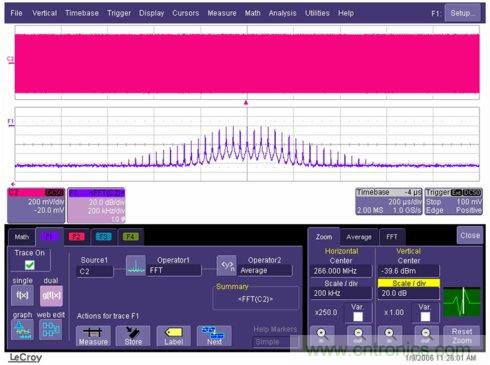490x365 pixels.
Task: Click the Measure action icon
Action: coord(93,336)
